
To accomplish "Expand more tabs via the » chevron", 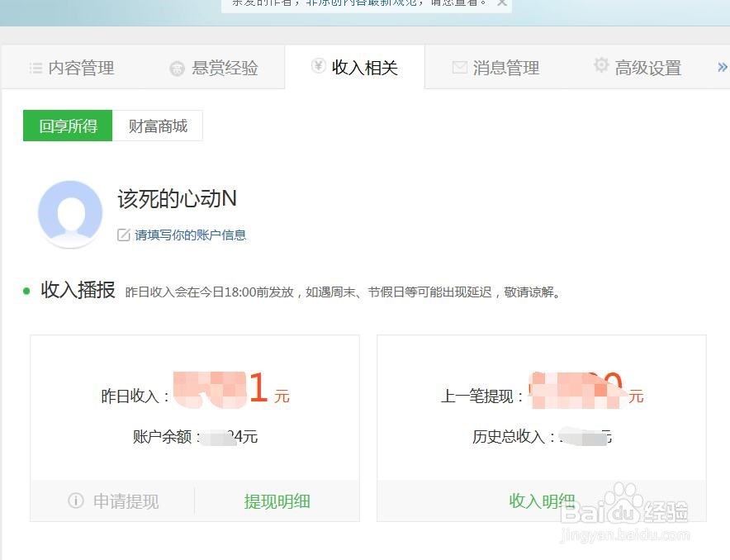I will 723,68.
